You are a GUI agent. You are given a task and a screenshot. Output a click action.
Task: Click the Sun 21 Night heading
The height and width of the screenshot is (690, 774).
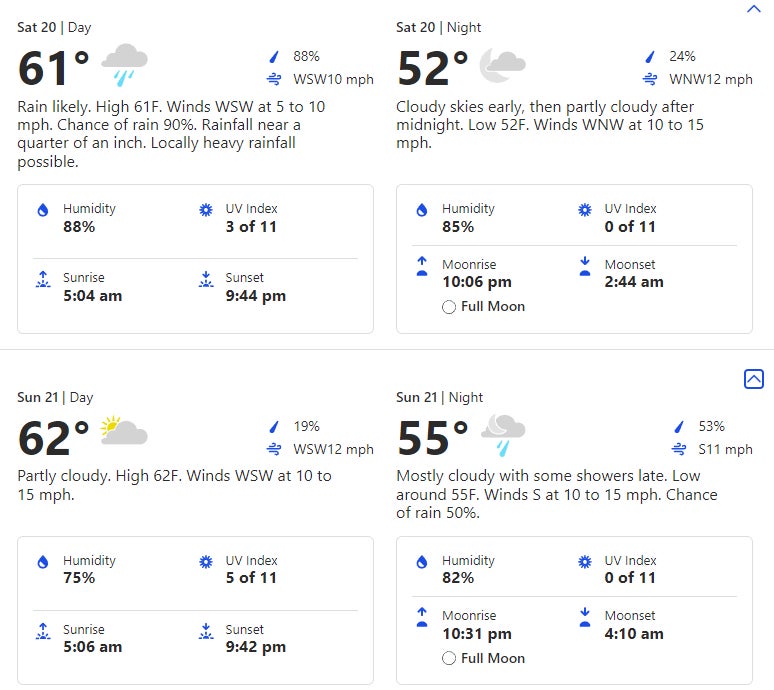tap(439, 397)
